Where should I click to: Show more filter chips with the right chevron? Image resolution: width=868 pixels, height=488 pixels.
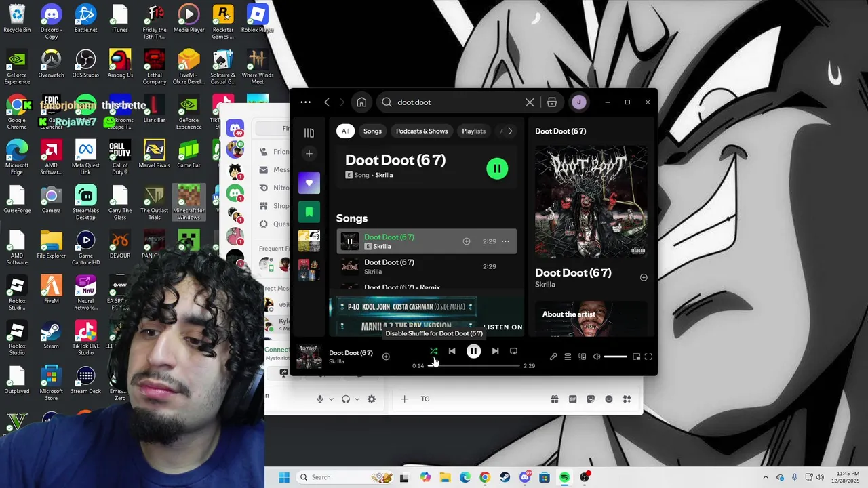coord(510,131)
